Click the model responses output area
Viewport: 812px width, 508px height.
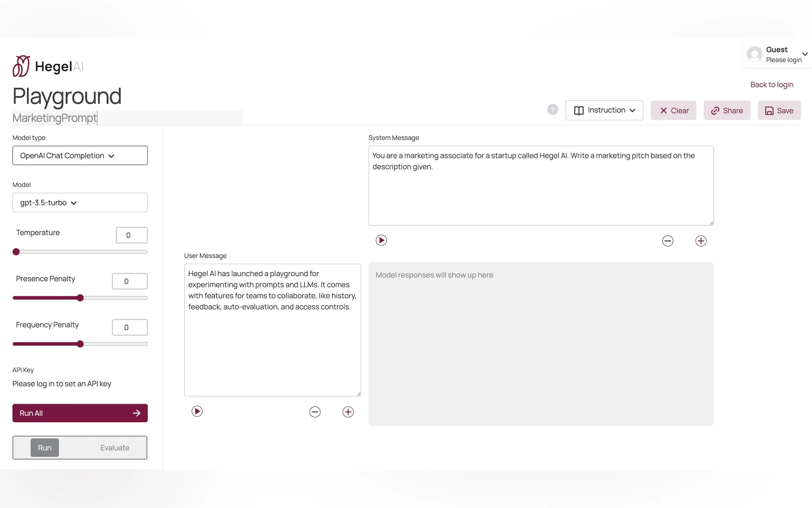pyautogui.click(x=541, y=344)
